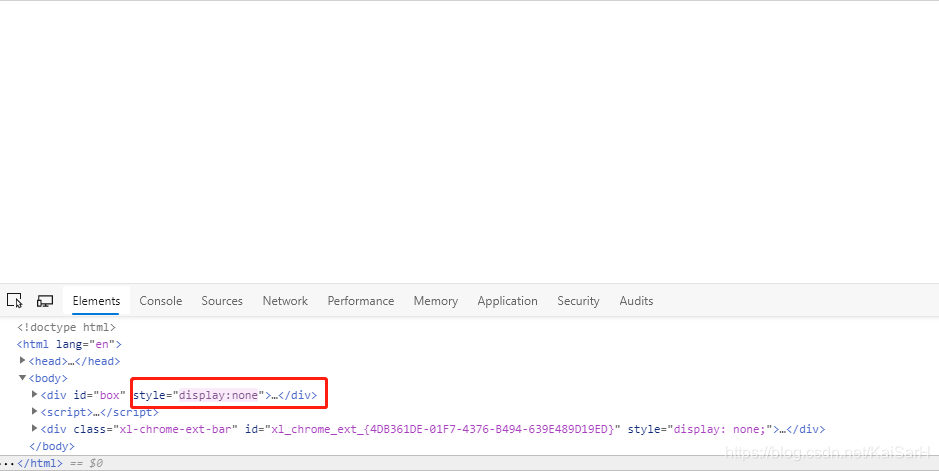
Task: Select the <!doctype html> line
Action: 66,327
